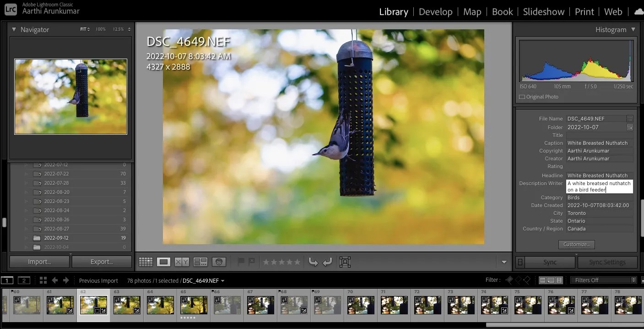The image size is (644, 329).
Task: Rotate the photo clockwise
Action: point(327,262)
